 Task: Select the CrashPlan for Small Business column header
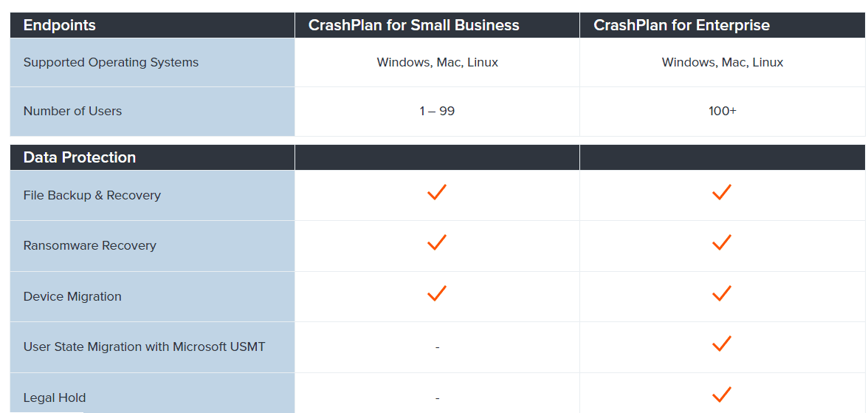point(414,25)
